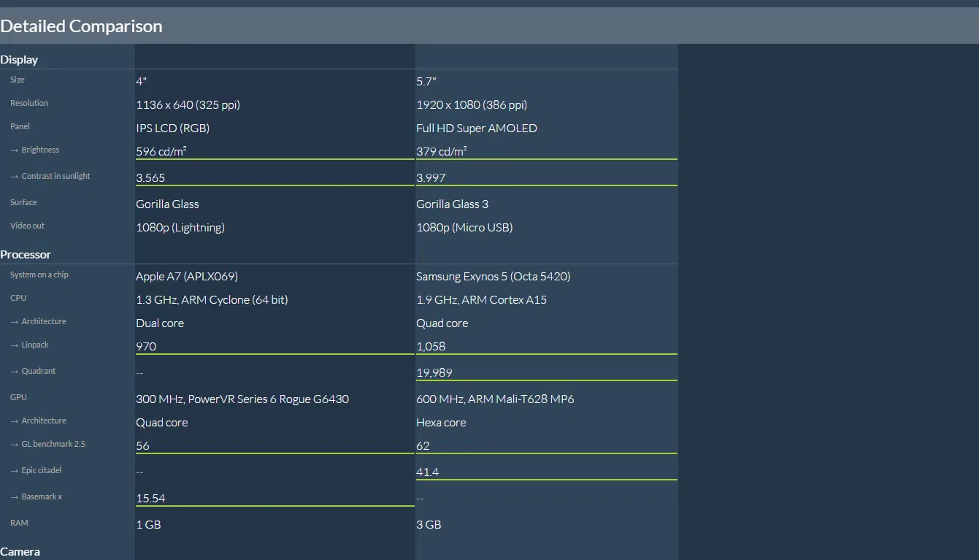Screen dimensions: 979x560
Task: Click the "GPU" row label
Action: coord(18,397)
